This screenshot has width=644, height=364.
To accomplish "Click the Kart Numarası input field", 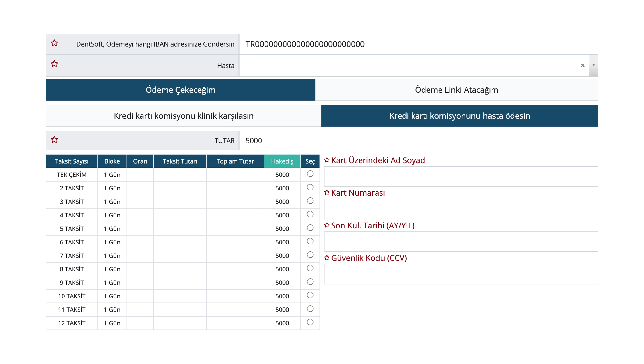I will coord(461,209).
